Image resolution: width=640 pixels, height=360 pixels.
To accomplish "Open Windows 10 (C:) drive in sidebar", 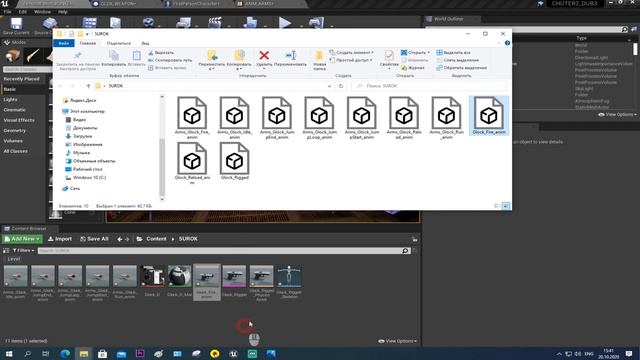I will click(x=86, y=178).
